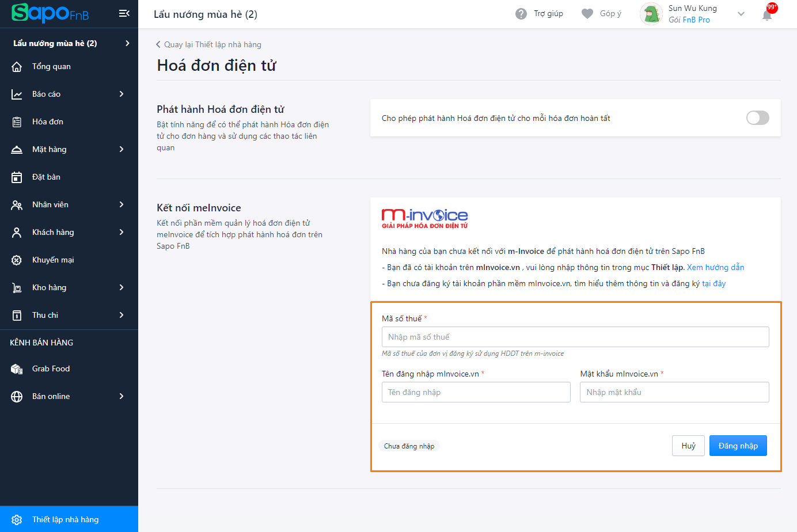Click the Mặt hàng dish icon
This screenshot has width=797, height=532.
coord(17,150)
